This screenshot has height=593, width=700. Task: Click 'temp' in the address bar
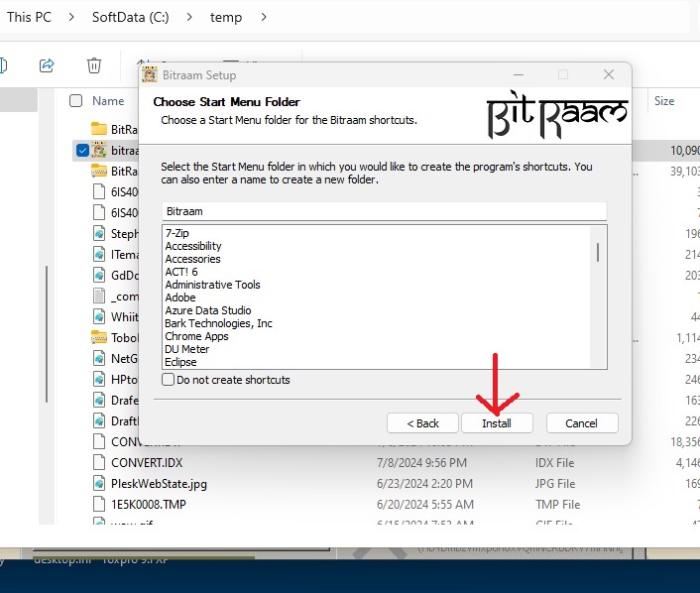click(x=226, y=17)
